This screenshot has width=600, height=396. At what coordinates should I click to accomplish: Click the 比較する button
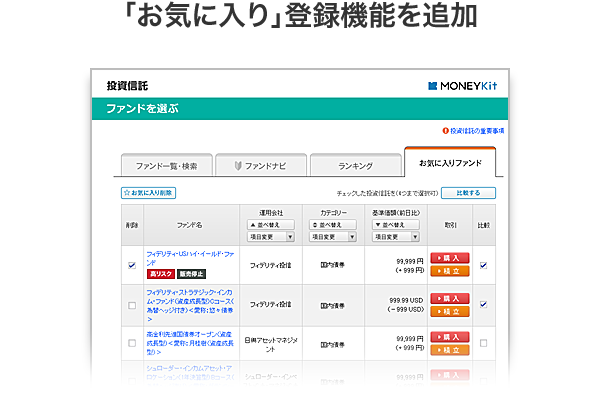click(x=468, y=193)
